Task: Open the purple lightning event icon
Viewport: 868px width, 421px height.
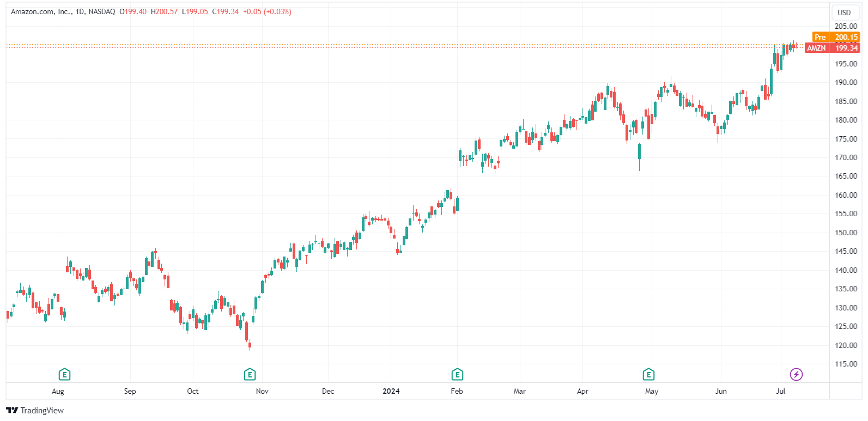Action: coord(796,374)
